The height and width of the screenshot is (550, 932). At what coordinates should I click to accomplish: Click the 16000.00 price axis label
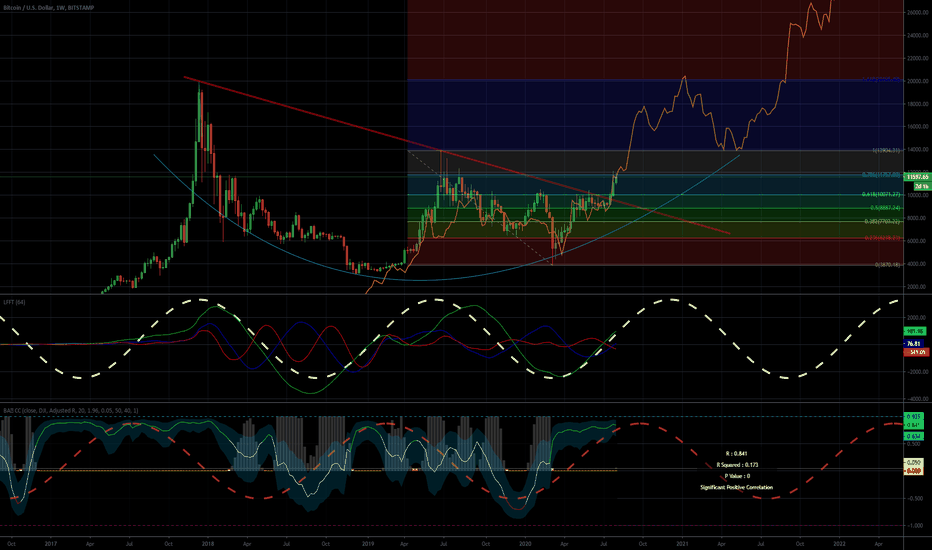click(918, 127)
